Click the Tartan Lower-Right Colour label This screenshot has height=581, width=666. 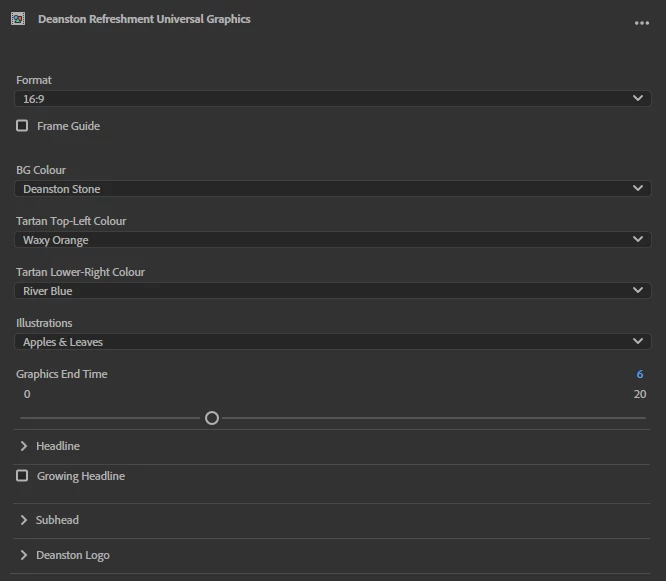[x=80, y=272]
